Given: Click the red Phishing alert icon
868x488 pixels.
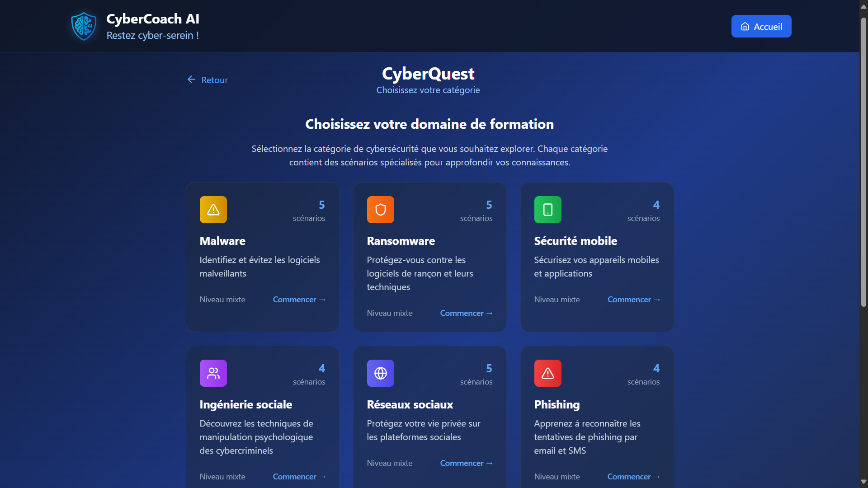Looking at the screenshot, I should click(x=548, y=373).
